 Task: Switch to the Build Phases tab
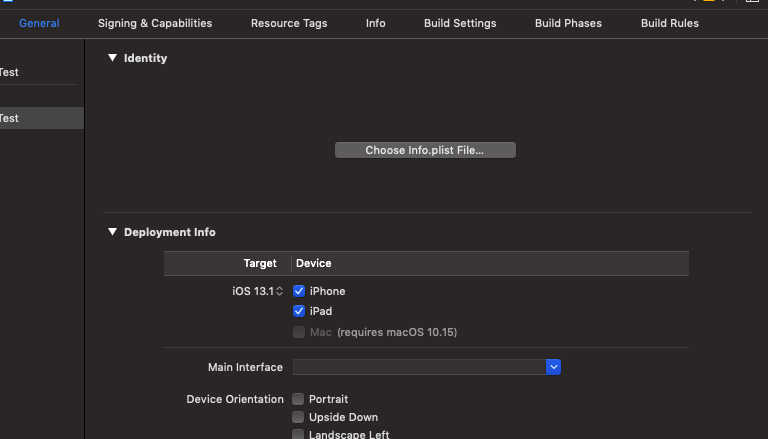[568, 23]
